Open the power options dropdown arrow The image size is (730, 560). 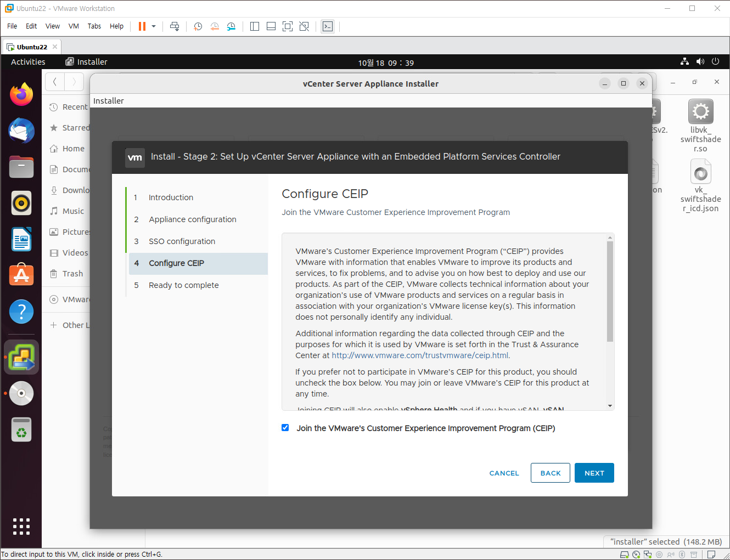tap(154, 26)
